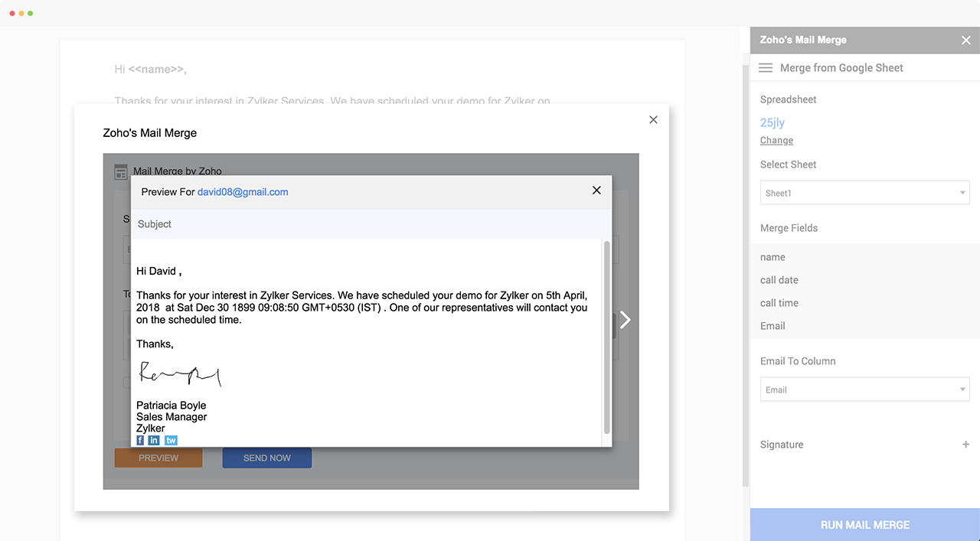The image size is (980, 541).
Task: Click the Change spreadsheet link
Action: tap(776, 141)
